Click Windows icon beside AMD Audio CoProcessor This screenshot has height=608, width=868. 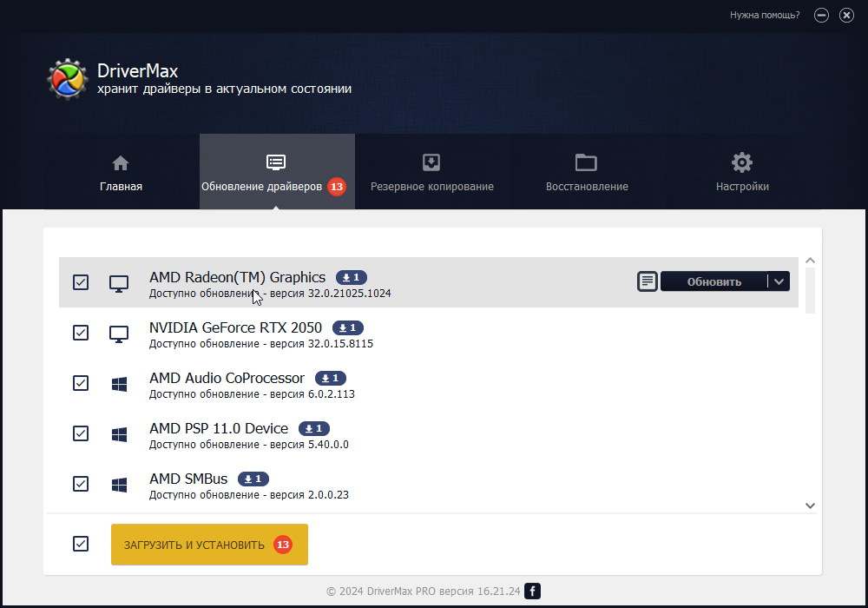(119, 384)
